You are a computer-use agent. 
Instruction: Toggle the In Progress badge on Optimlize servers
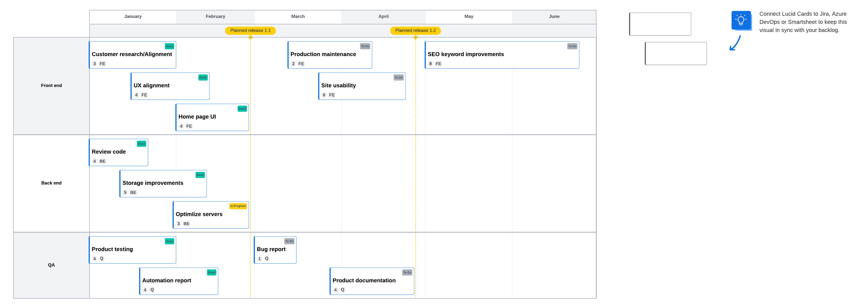(238, 206)
